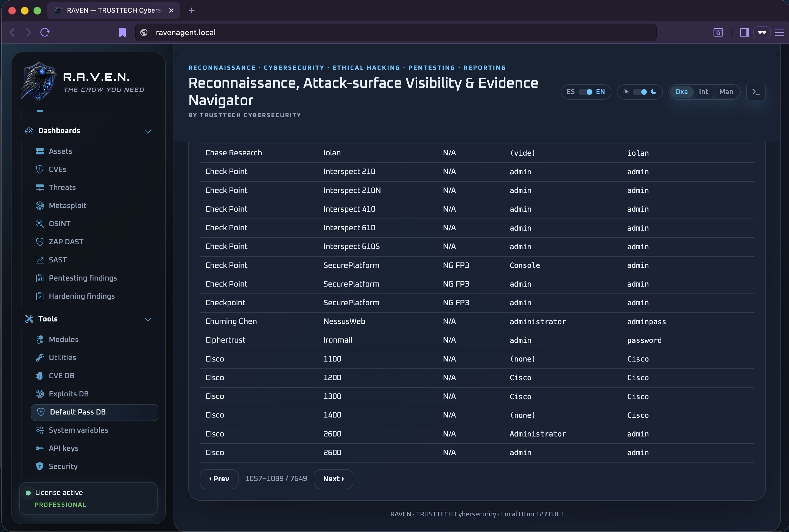Open the Modules icon in Tools

[40, 340]
